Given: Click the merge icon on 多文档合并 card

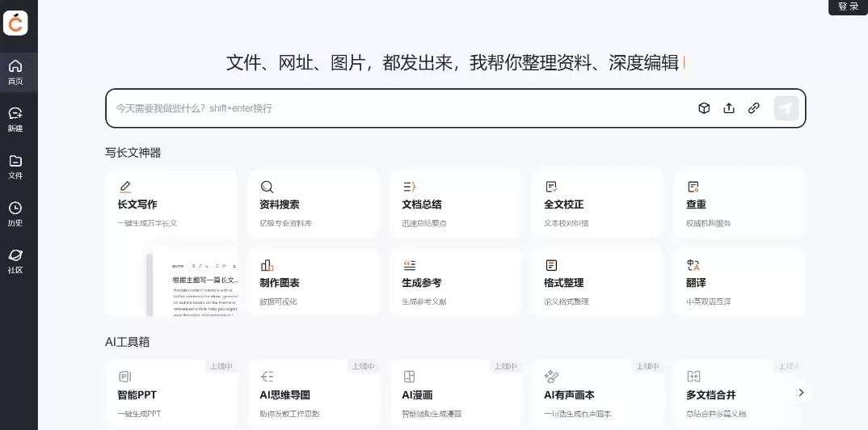Looking at the screenshot, I should point(693,377).
